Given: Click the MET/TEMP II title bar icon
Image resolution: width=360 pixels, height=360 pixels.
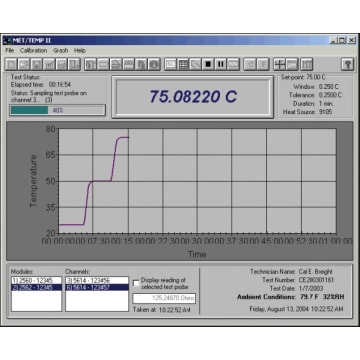Looking at the screenshot, I should click(8, 40).
